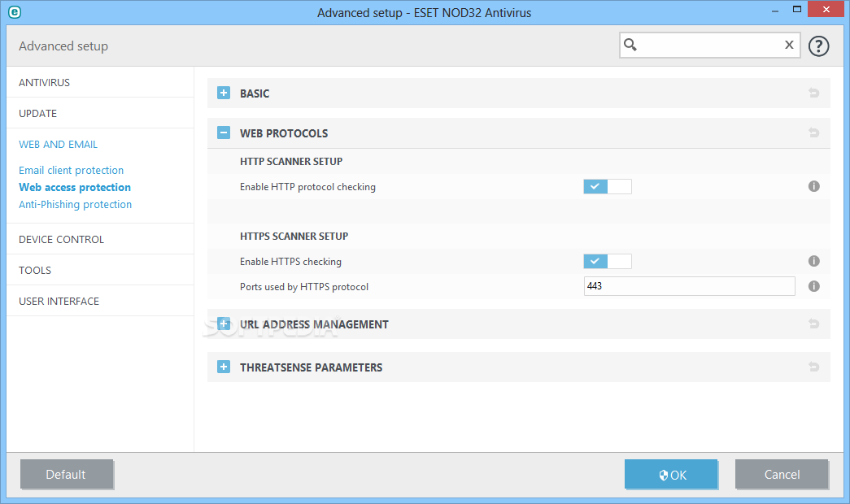Toggle Enable HTTP protocol checking switch
The height and width of the screenshot is (504, 850).
[607, 186]
